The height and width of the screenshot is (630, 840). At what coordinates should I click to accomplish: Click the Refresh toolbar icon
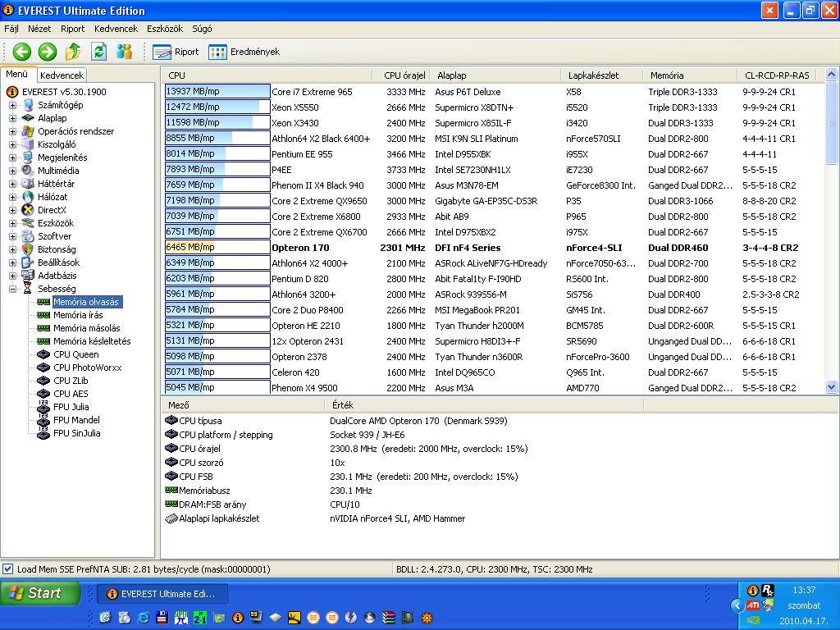coord(98,52)
